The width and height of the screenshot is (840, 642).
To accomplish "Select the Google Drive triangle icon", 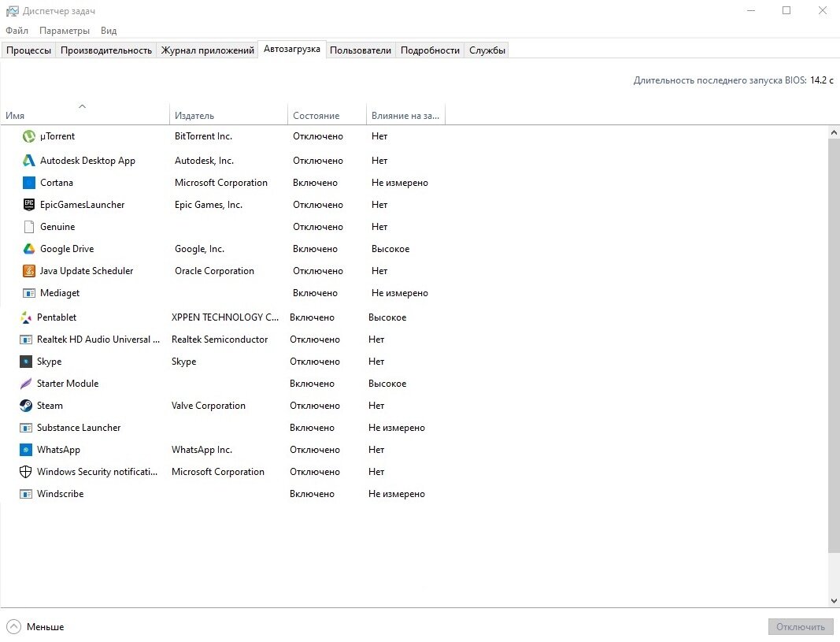I will (29, 249).
